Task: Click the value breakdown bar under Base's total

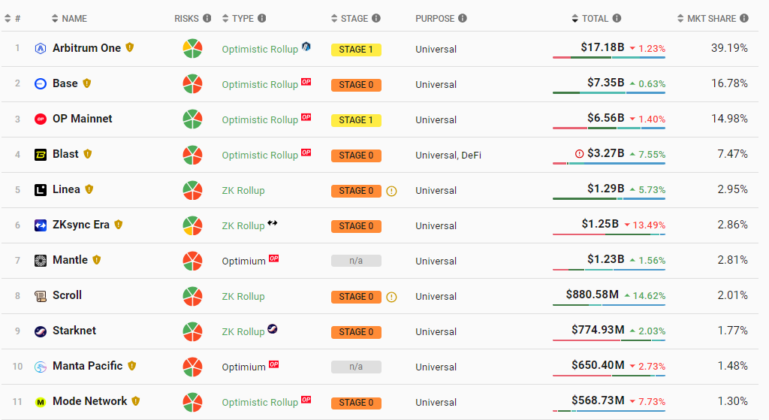Action: [x=609, y=94]
